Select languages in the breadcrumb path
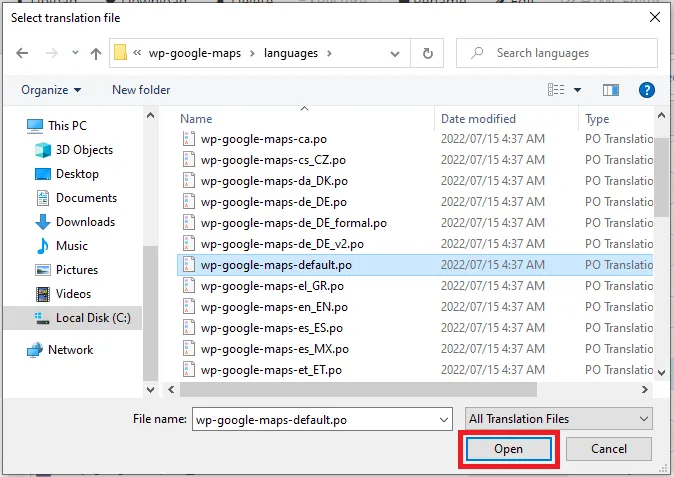The image size is (674, 477). (x=291, y=53)
